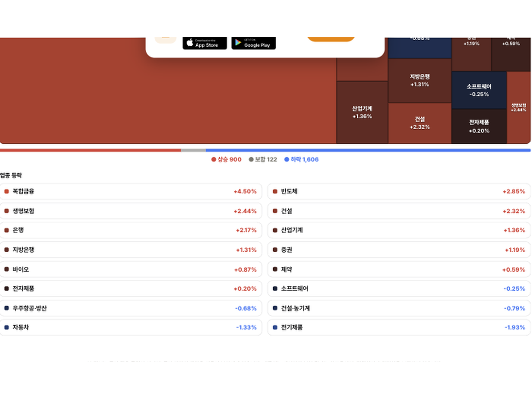
Task: Open the 반도체 sector row
Action: pos(399,192)
